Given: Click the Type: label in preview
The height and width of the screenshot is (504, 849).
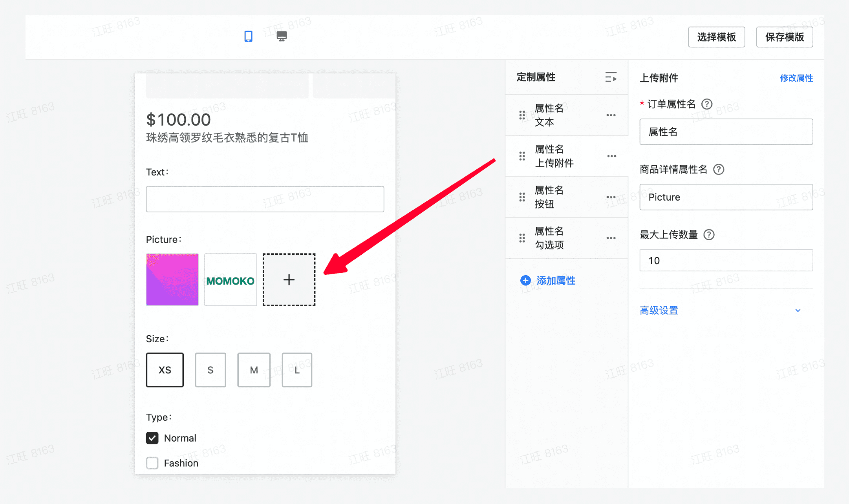Looking at the screenshot, I should (x=159, y=417).
